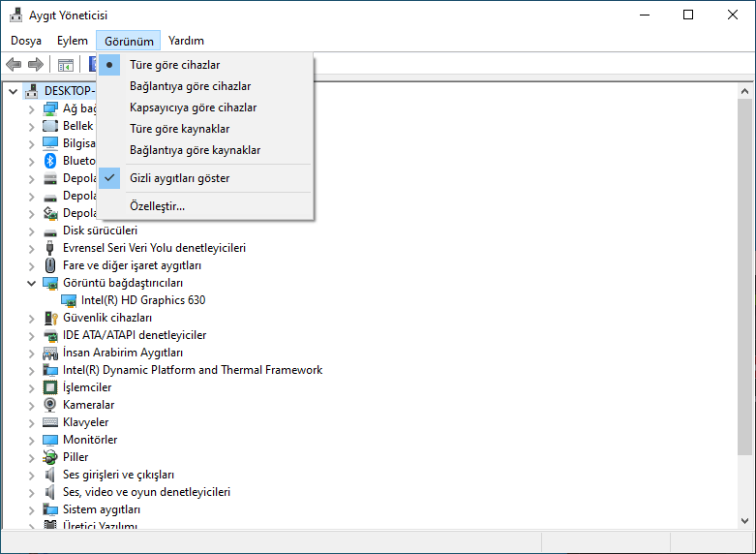Click the Kameralar webcam icon
This screenshot has height=554, width=756.
click(50, 405)
